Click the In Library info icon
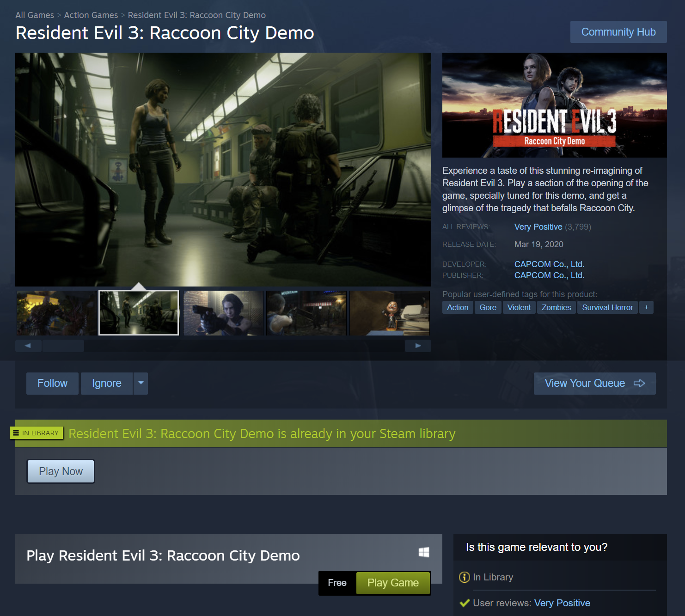 [464, 577]
